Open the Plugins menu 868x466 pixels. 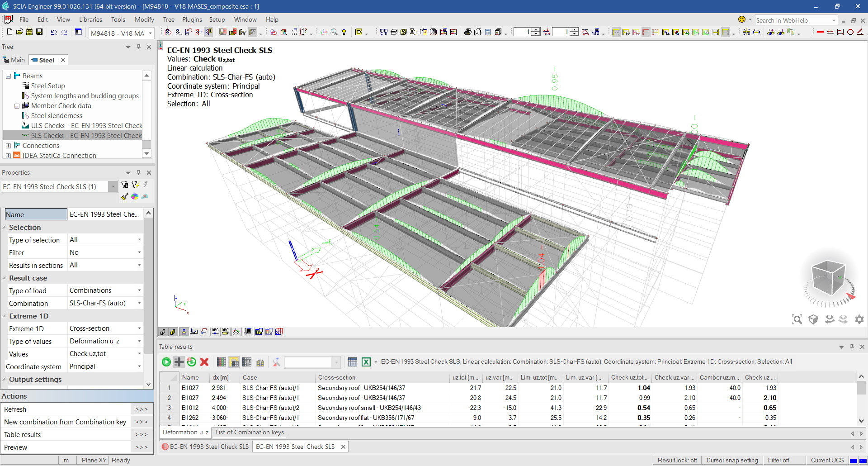point(192,19)
